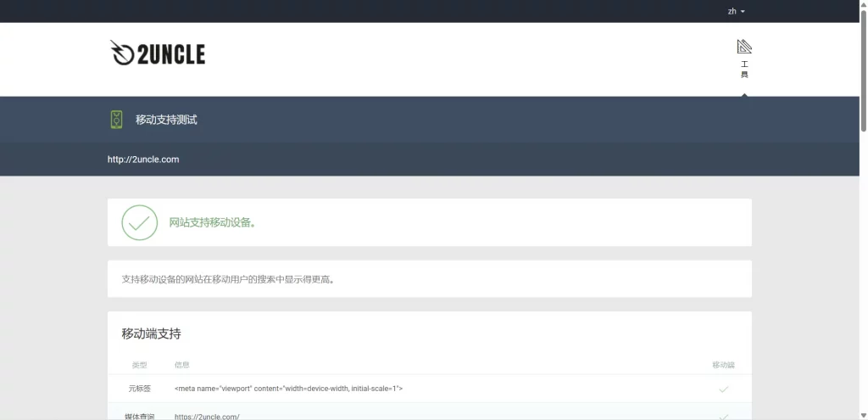This screenshot has height=420, width=868.
Task: Click the 移动端 column header
Action: (x=723, y=365)
